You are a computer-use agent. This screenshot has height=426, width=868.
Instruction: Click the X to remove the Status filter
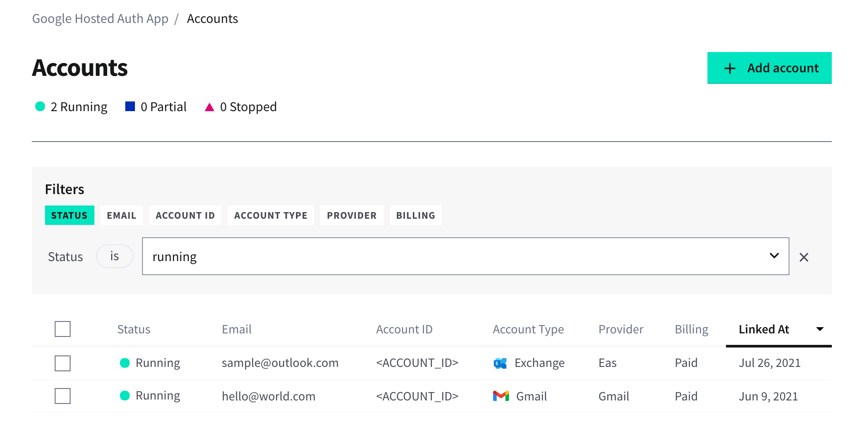[x=804, y=257]
